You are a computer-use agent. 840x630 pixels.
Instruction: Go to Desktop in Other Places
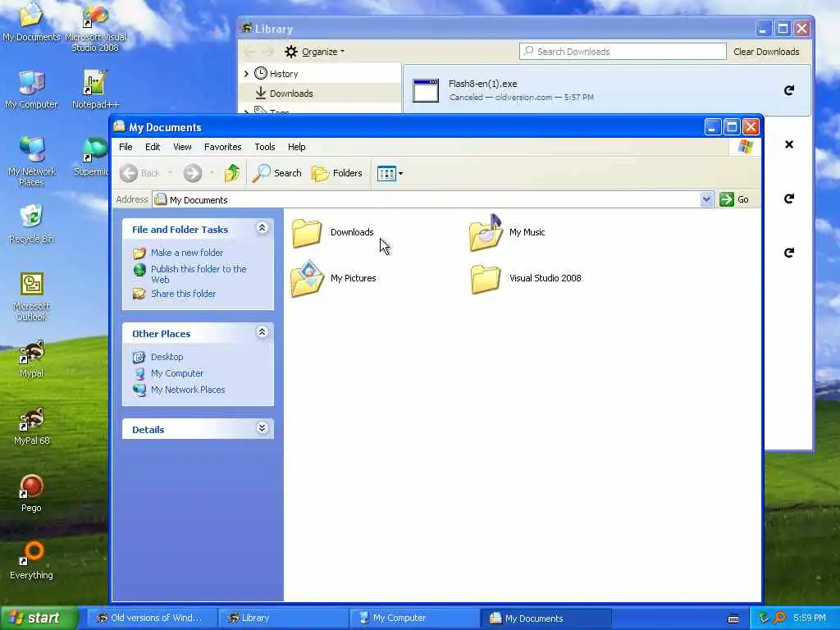pyautogui.click(x=167, y=357)
